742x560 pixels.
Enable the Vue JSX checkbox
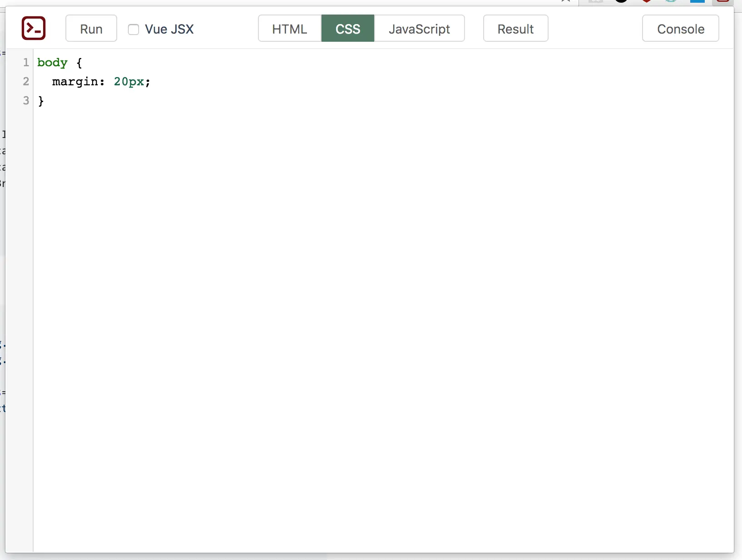click(x=134, y=29)
